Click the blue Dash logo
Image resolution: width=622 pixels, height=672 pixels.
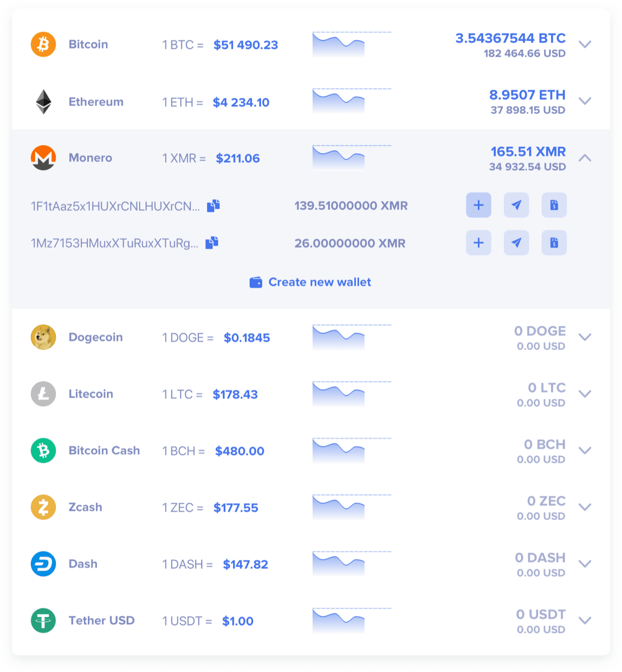click(x=43, y=564)
